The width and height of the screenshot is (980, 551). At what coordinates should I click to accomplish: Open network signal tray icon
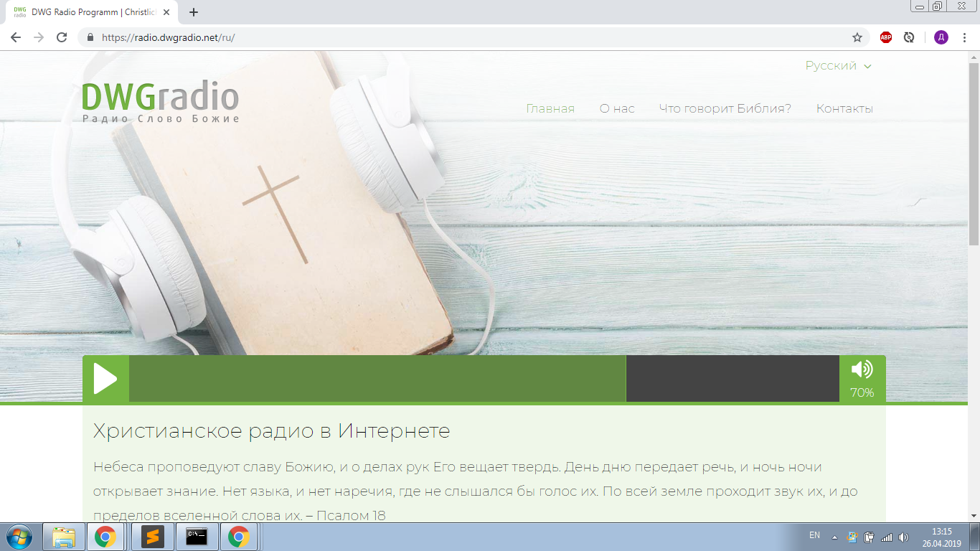tap(887, 537)
